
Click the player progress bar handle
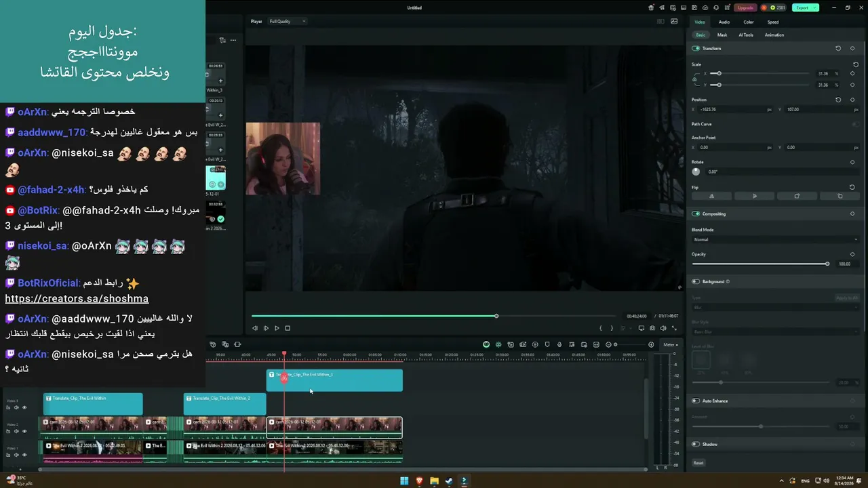496,316
